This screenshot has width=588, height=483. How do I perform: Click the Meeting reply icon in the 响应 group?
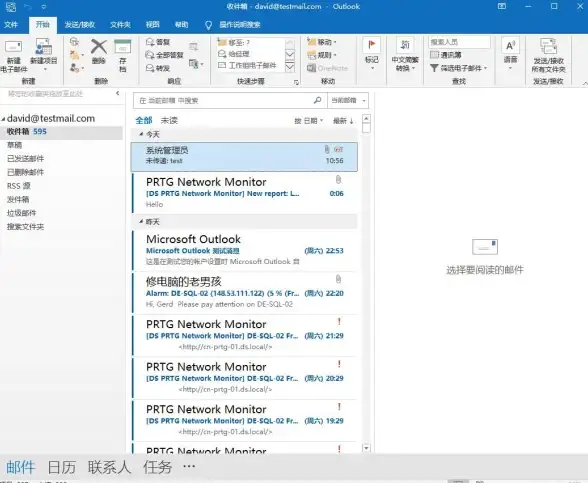[194, 47]
